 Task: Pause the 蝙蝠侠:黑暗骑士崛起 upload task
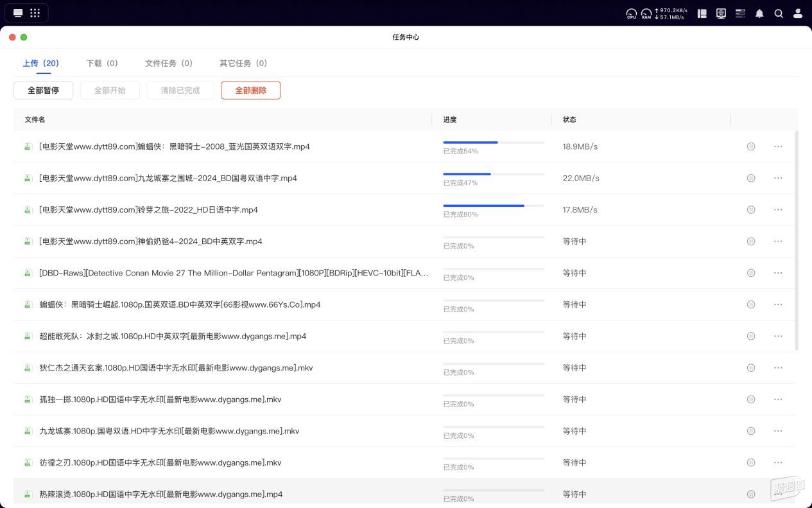point(751,304)
